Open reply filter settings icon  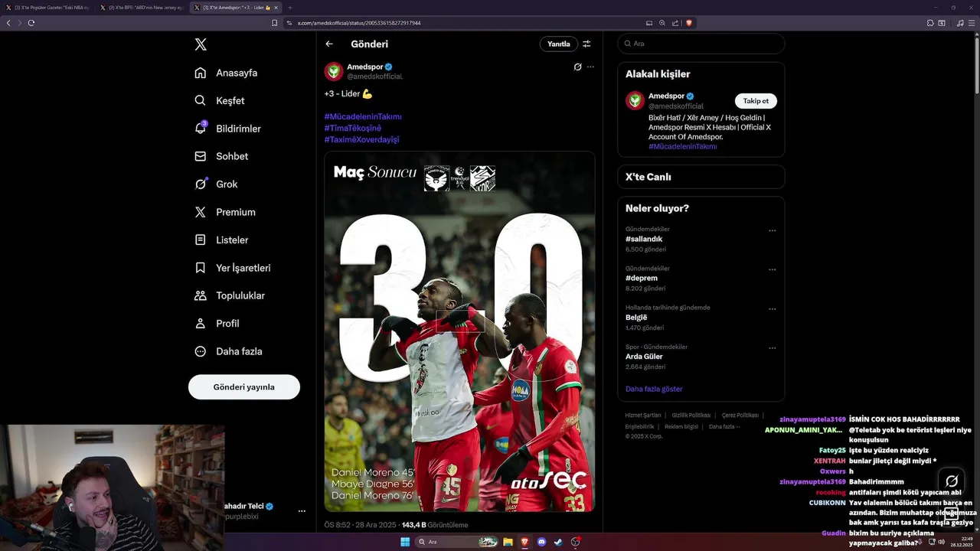pos(586,44)
